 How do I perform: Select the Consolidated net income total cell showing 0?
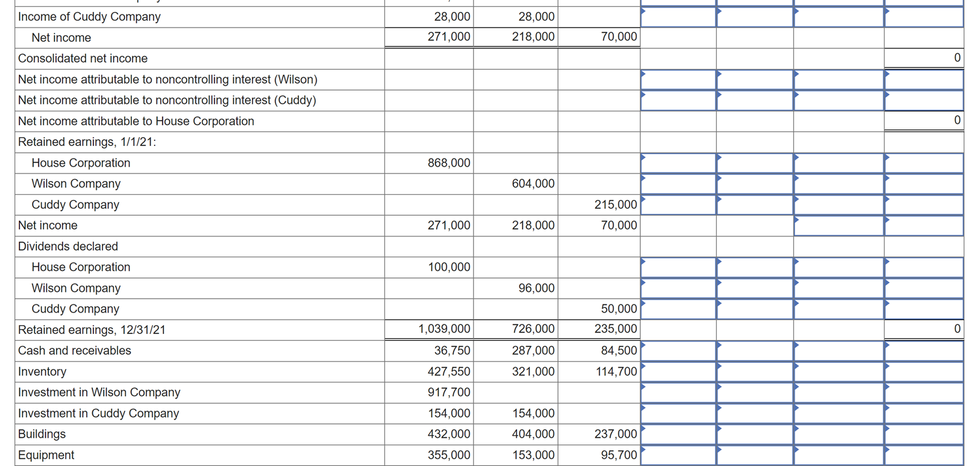[x=923, y=58]
